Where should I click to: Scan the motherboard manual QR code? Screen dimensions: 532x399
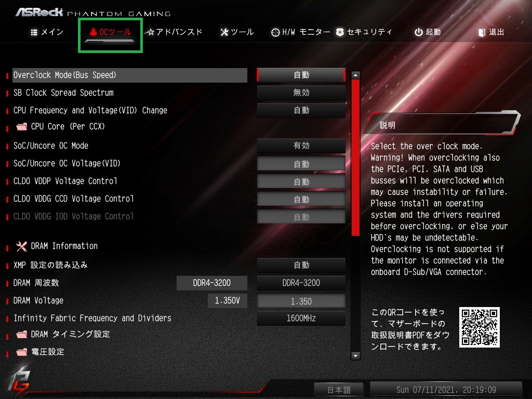tap(480, 327)
